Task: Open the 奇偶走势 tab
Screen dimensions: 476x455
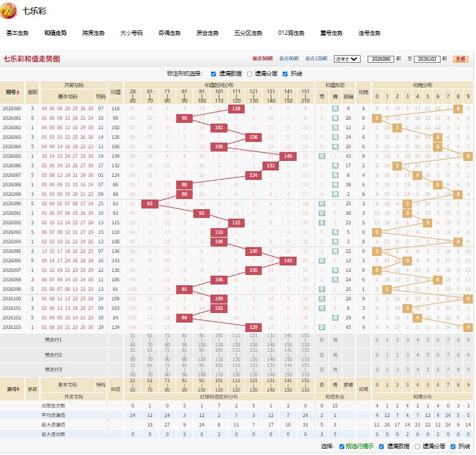Action: pyautogui.click(x=169, y=33)
